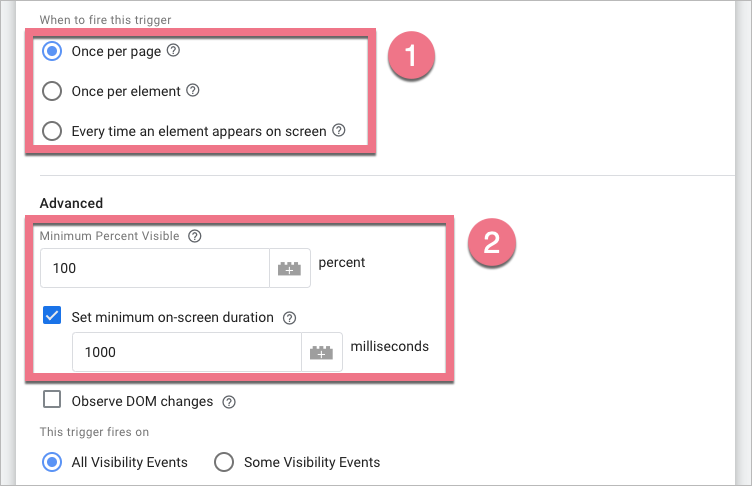Screen dimensions: 752x486
Task: Click the Minimum Percent Visible input field
Action: [x=155, y=268]
